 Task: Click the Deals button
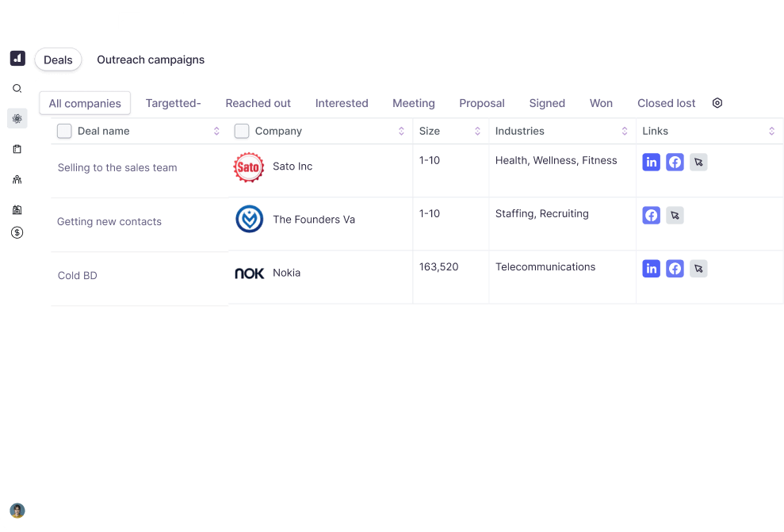58,60
